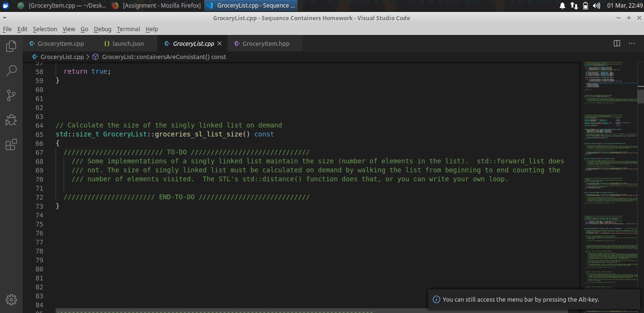Open the Run and Debug view
644x313 pixels.
[x=11, y=119]
